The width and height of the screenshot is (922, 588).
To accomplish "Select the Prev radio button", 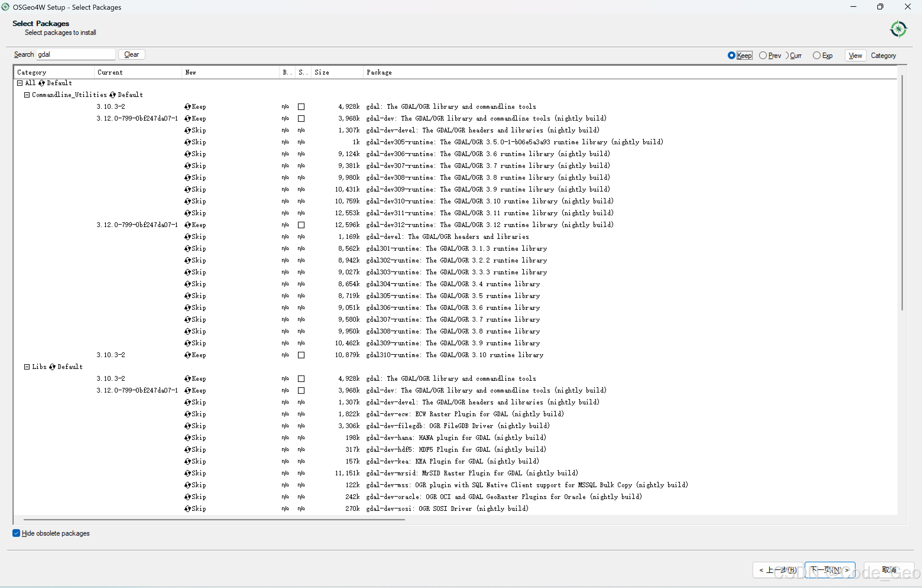I will [x=763, y=56].
